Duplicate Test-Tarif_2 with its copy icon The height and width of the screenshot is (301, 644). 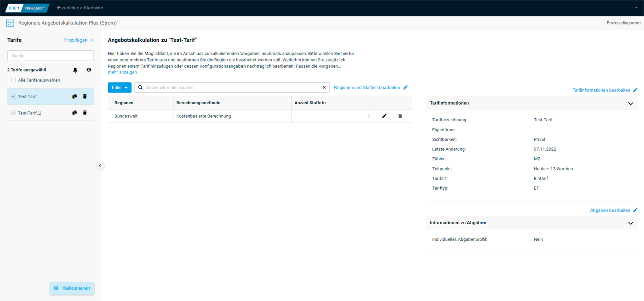click(74, 113)
